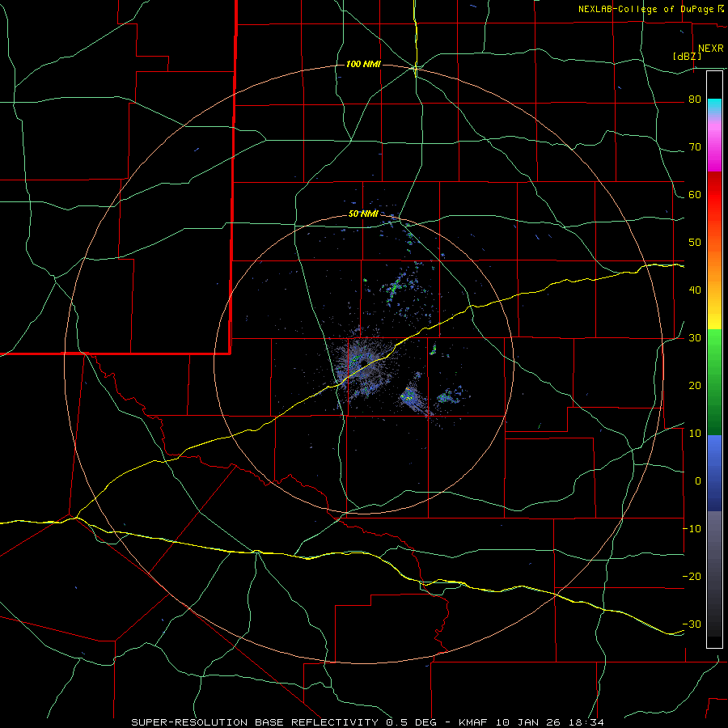Click the 10 value on the dBZ scale
The width and height of the screenshot is (728, 728).
pyautogui.click(x=695, y=434)
